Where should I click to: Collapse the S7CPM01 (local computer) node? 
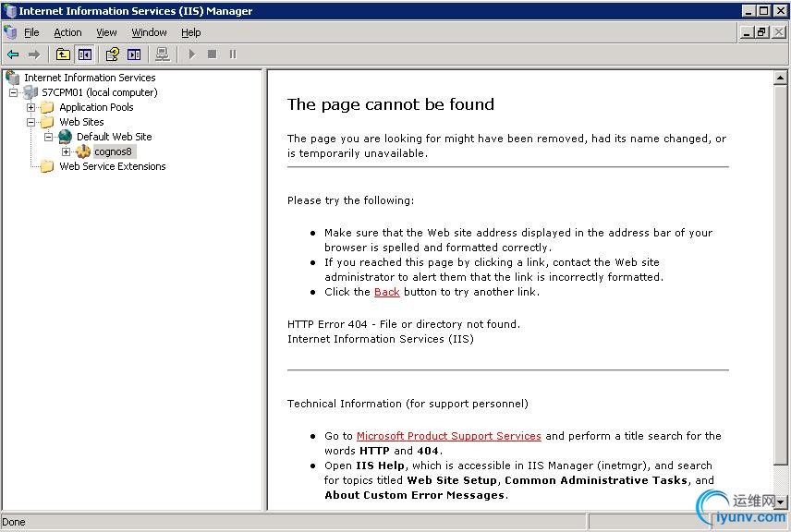[13, 92]
